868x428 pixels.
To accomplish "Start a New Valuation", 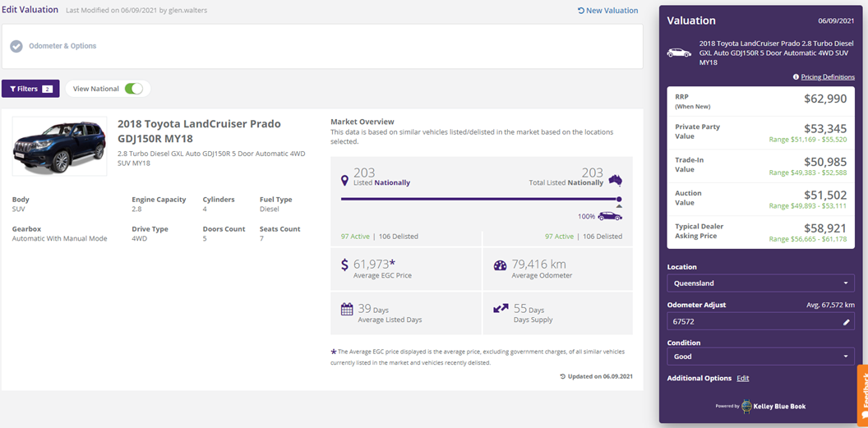I will [x=607, y=11].
